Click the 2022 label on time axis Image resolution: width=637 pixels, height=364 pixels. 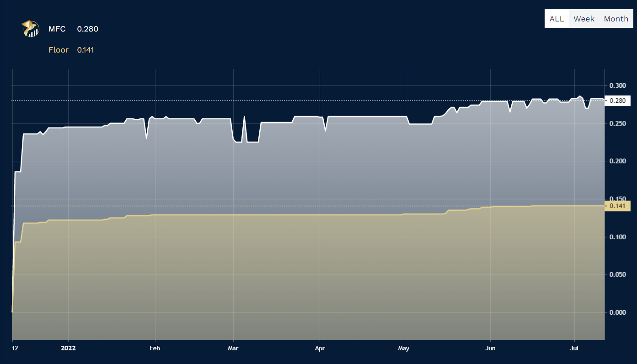tap(68, 348)
